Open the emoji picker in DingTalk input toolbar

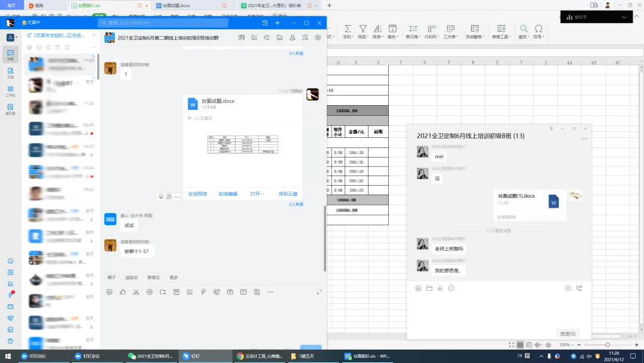coord(109,292)
